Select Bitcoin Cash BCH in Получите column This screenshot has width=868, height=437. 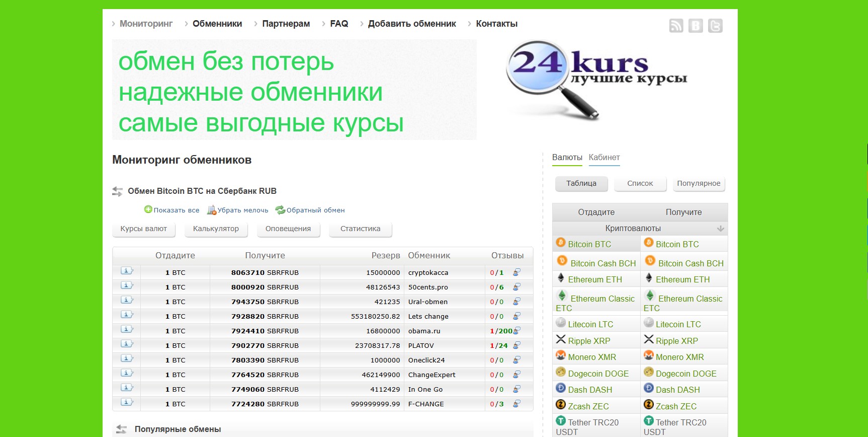690,263
